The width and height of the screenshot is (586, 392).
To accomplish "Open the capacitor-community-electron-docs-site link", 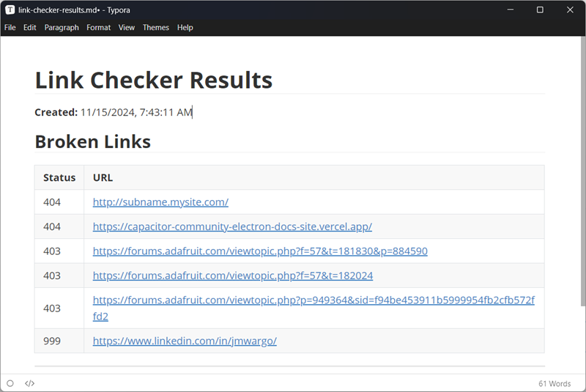I will pyautogui.click(x=232, y=227).
